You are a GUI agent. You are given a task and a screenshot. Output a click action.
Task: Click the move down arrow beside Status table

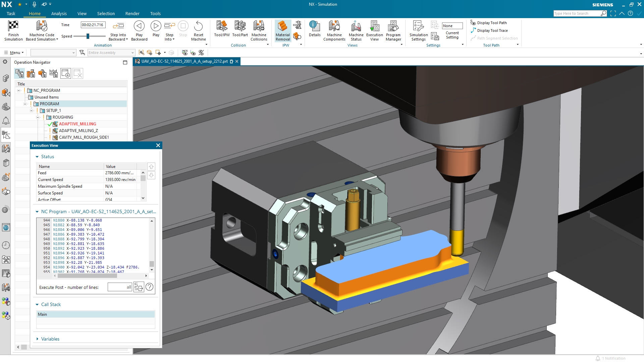(151, 175)
